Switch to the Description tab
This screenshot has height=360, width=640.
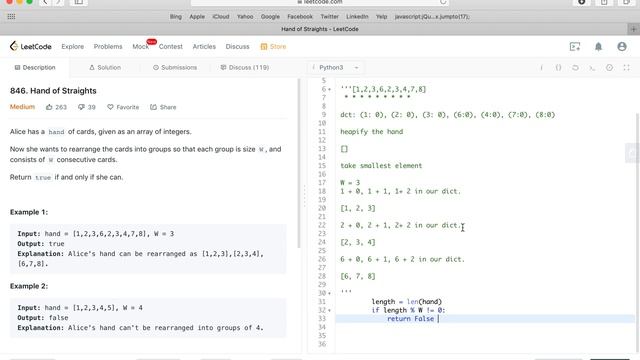point(35,67)
